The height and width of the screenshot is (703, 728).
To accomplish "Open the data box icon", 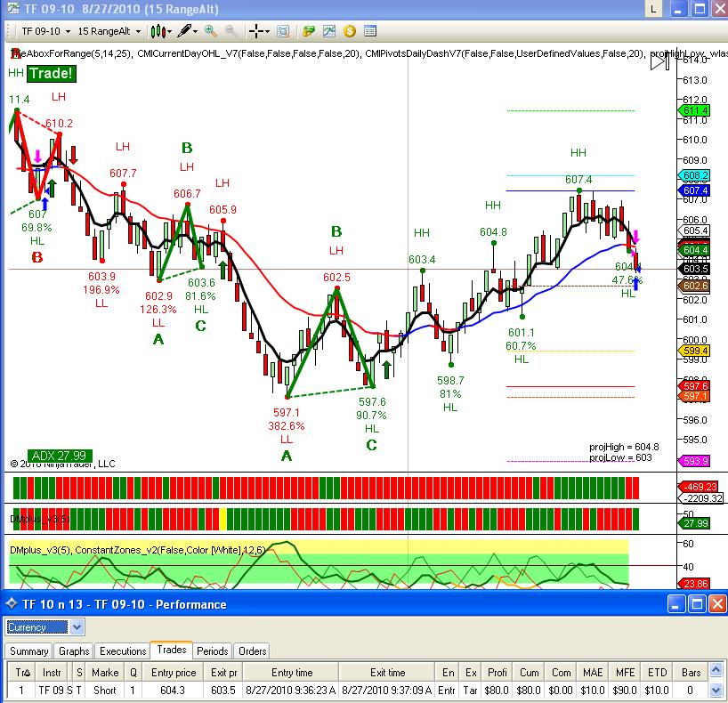I will coord(283,31).
